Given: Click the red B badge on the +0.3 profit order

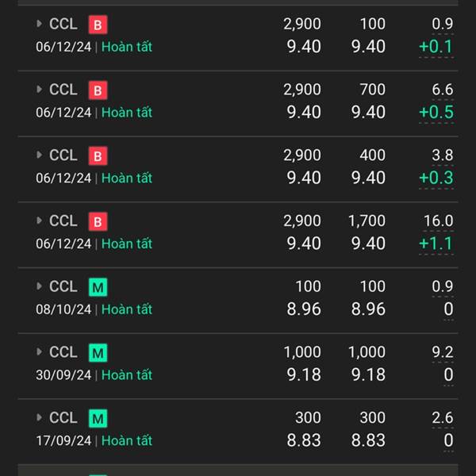Looking at the screenshot, I should (x=98, y=156).
